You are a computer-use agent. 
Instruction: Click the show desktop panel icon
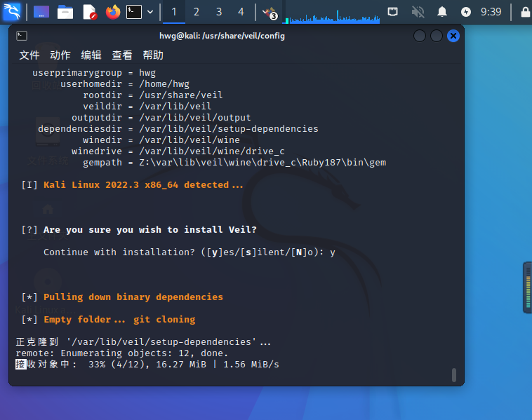click(41, 12)
